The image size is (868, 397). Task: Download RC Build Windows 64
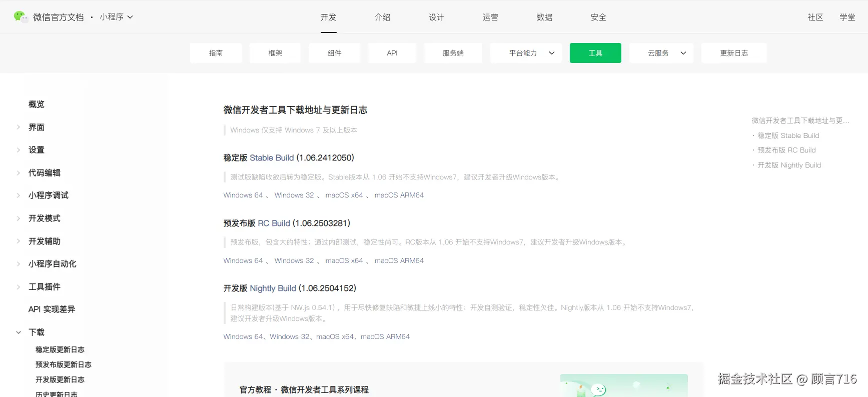point(243,260)
